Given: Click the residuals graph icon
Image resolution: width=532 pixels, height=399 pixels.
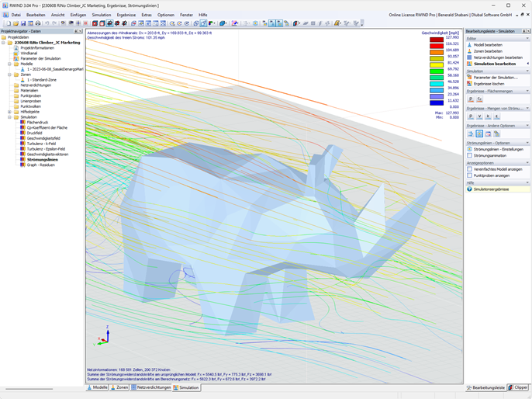Looking at the screenshot, I should [488, 134].
